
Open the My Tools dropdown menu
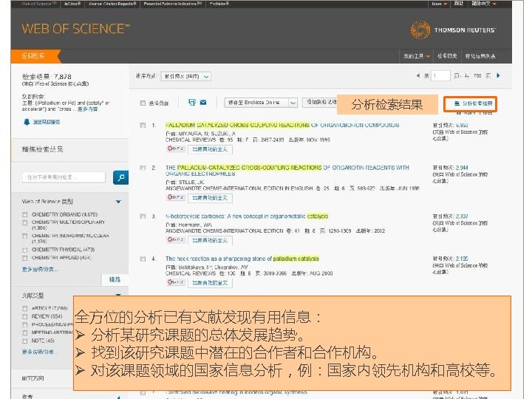[x=416, y=56]
